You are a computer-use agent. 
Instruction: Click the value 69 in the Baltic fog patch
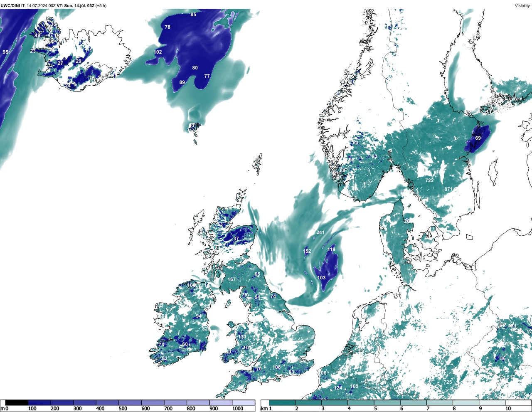click(478, 138)
